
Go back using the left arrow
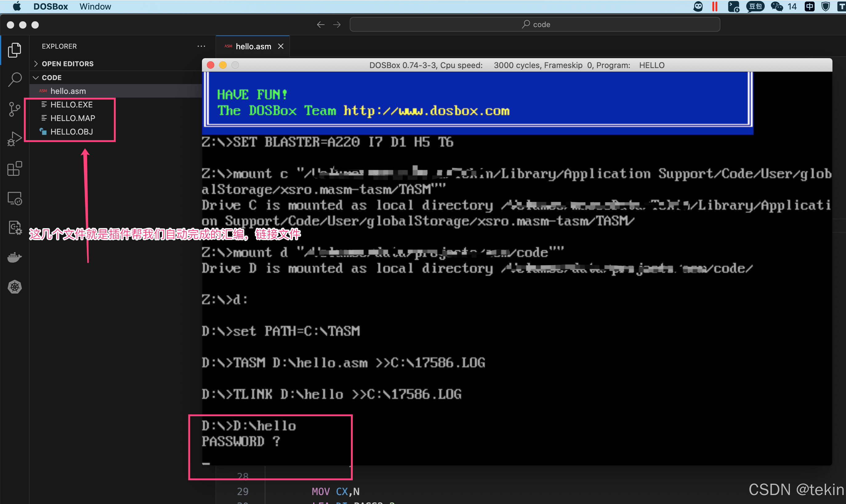pyautogui.click(x=320, y=24)
